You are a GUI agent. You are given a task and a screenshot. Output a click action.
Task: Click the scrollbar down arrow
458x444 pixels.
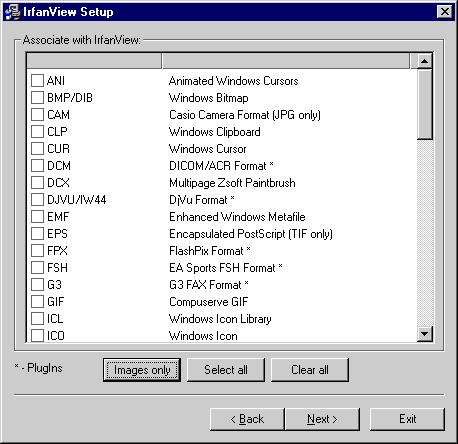pyautogui.click(x=425, y=334)
